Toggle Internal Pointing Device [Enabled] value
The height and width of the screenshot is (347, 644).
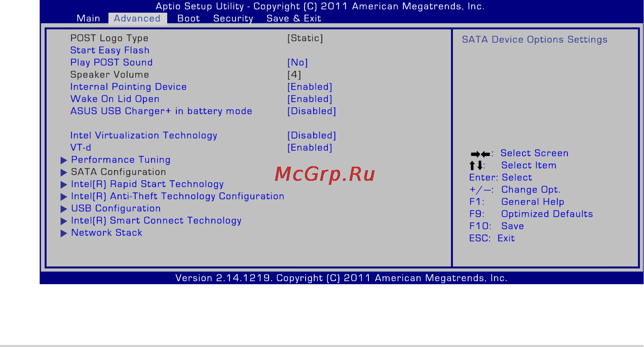pos(310,87)
